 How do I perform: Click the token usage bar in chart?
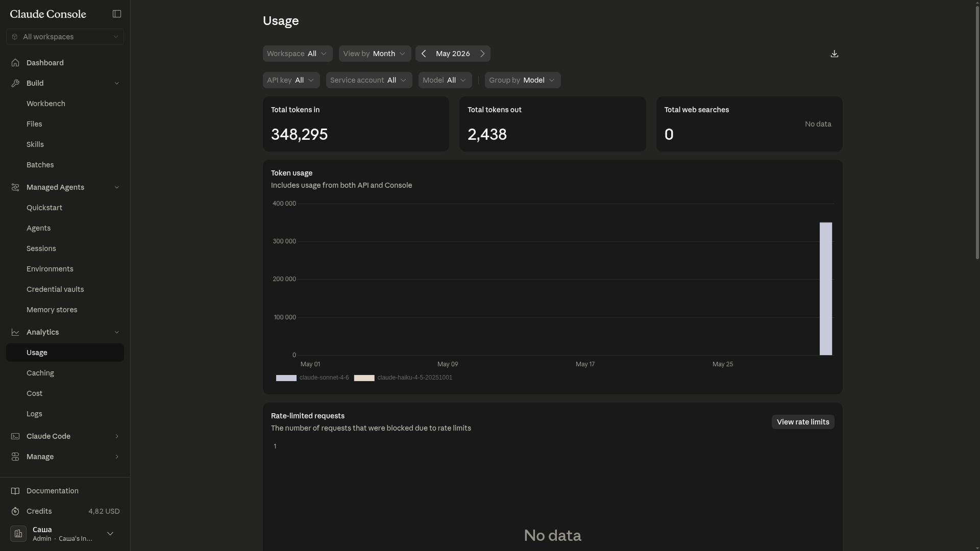tap(826, 289)
